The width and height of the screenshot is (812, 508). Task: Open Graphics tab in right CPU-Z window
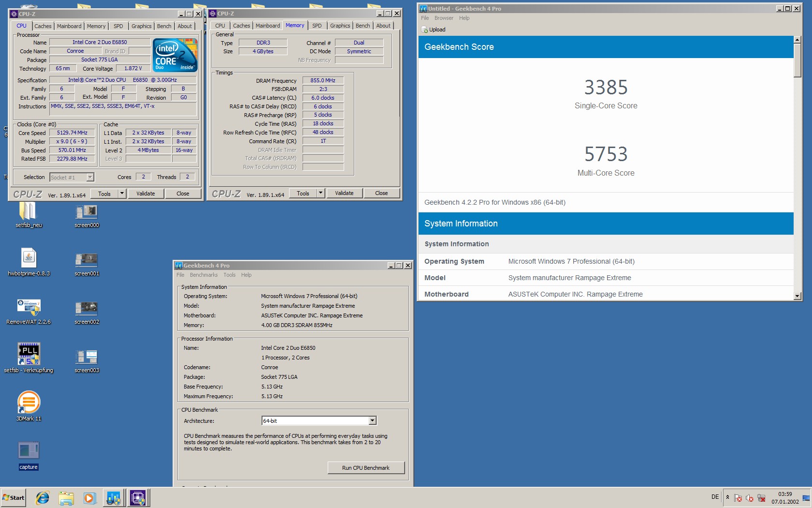(340, 26)
